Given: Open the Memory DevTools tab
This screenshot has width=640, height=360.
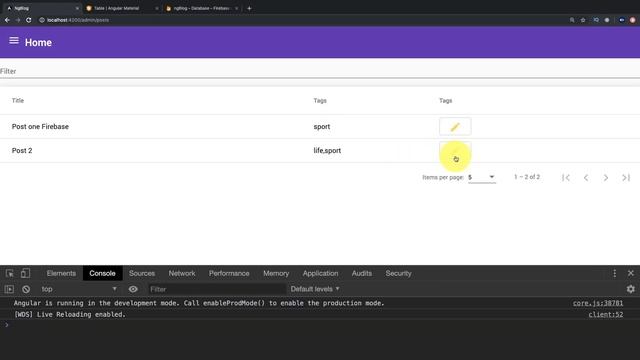Looking at the screenshot, I should pos(276,273).
